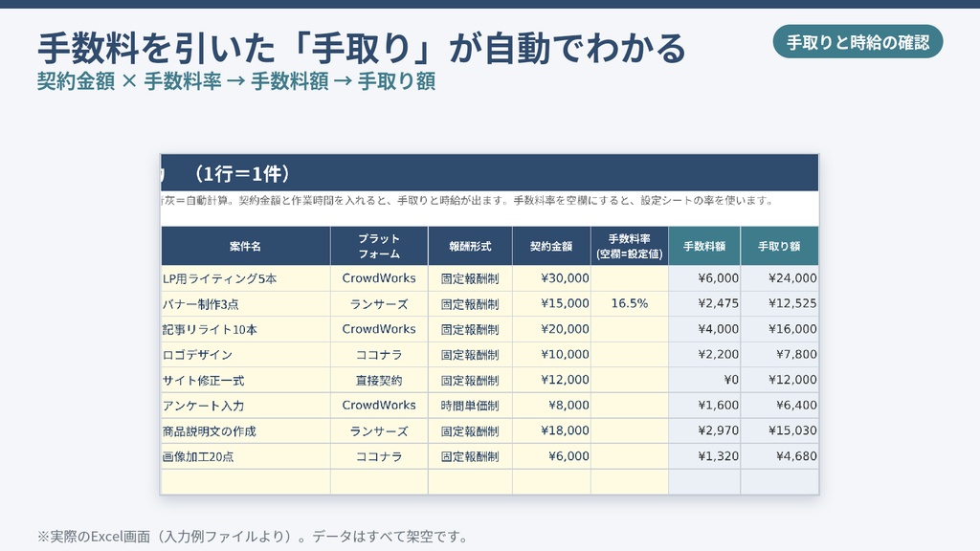Viewport: 980px width, 551px height.
Task: Click the ¥2,970 fee amount
Action: point(704,431)
